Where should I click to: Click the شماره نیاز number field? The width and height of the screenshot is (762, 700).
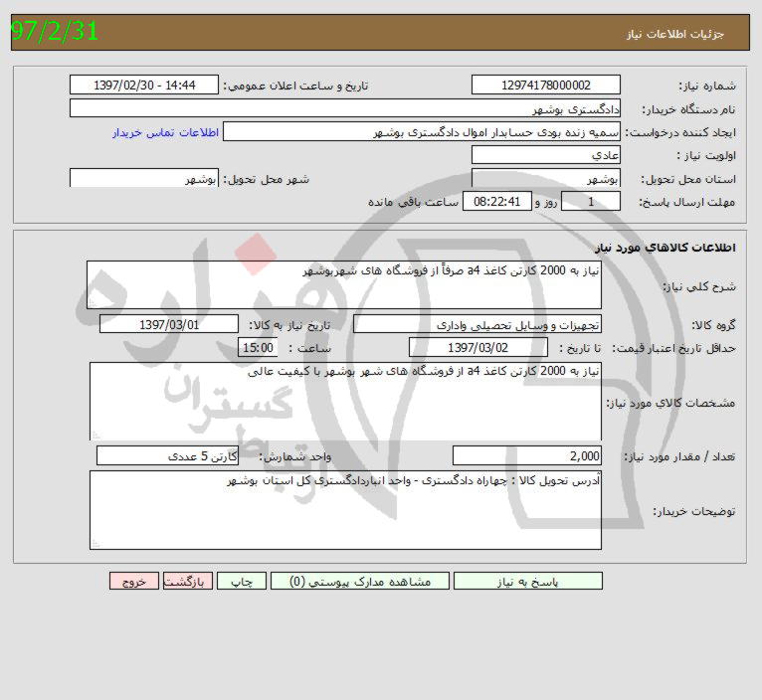[x=545, y=86]
